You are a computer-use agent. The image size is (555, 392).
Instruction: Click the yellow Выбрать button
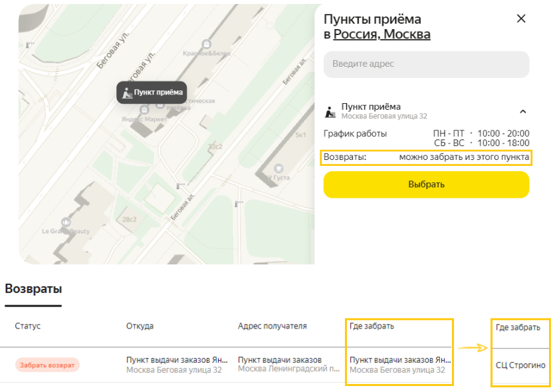click(426, 184)
